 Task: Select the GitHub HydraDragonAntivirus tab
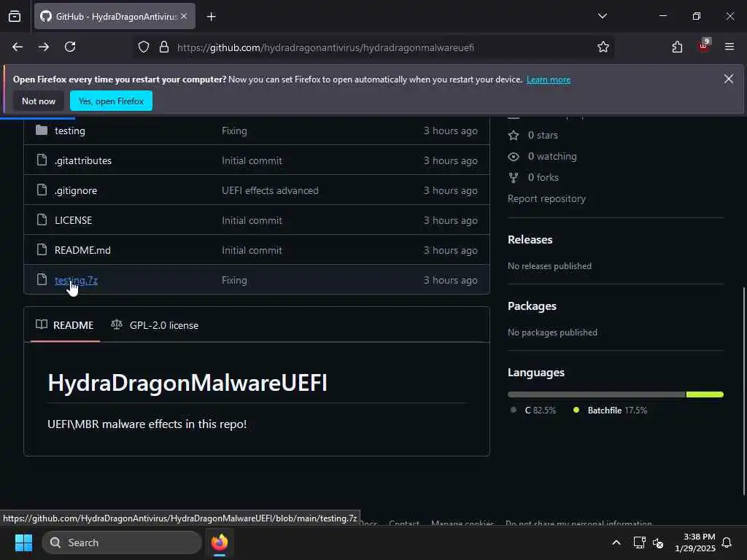115,17
